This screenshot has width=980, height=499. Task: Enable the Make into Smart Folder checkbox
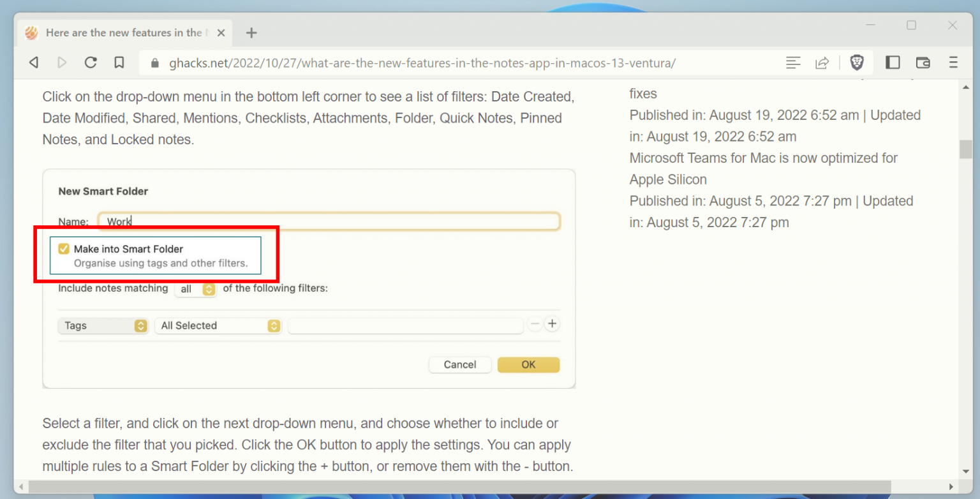pos(63,249)
